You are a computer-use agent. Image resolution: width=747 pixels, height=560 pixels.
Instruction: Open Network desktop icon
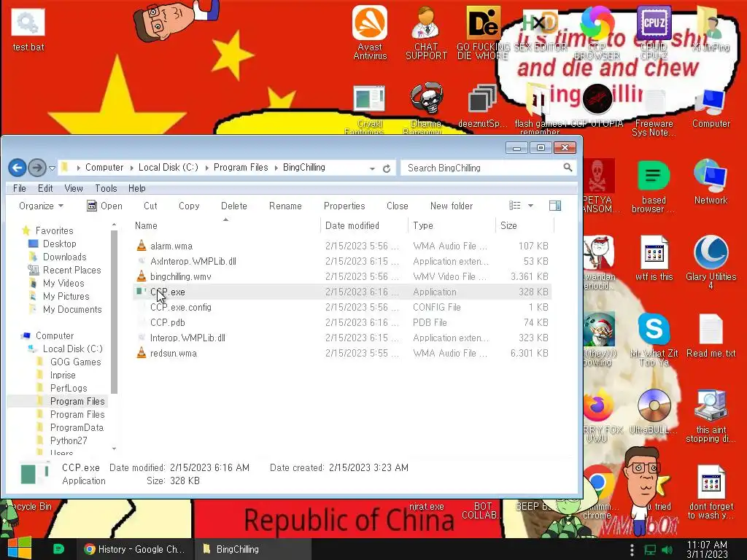coord(711,182)
